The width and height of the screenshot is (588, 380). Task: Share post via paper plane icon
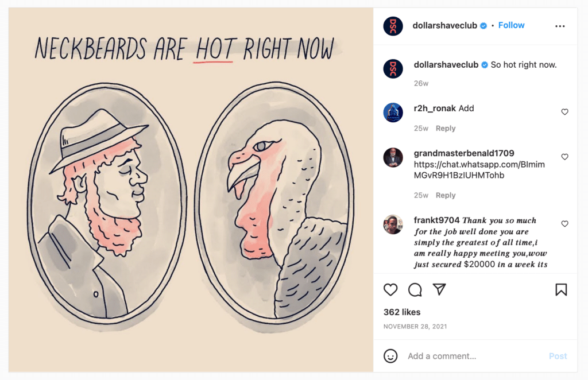pos(439,290)
